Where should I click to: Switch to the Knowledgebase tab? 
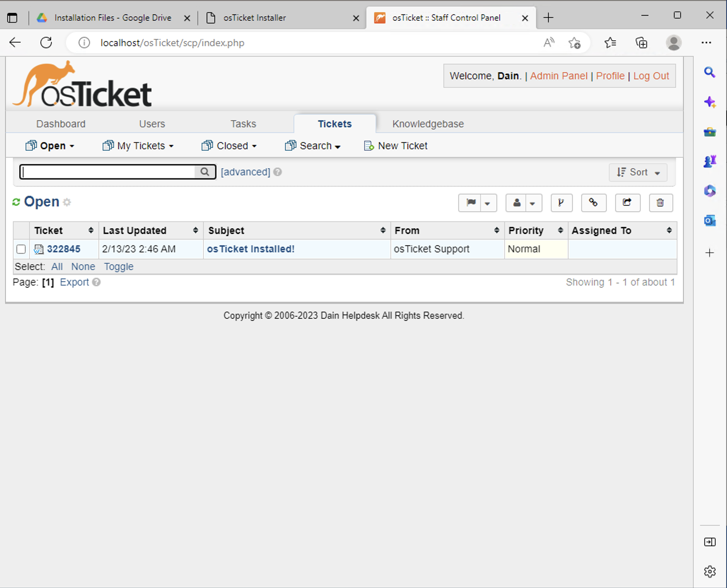coord(428,124)
